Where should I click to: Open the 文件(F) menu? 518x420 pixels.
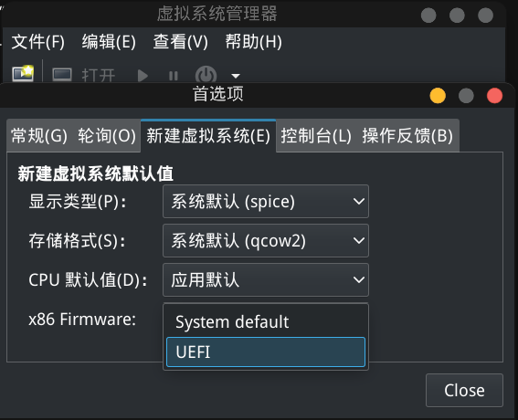[x=38, y=42]
